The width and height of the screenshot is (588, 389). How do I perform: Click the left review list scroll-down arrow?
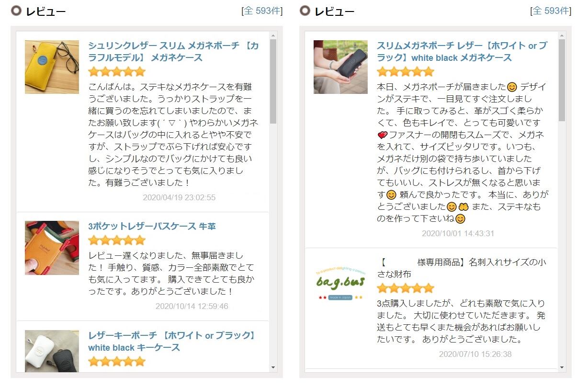[273, 368]
